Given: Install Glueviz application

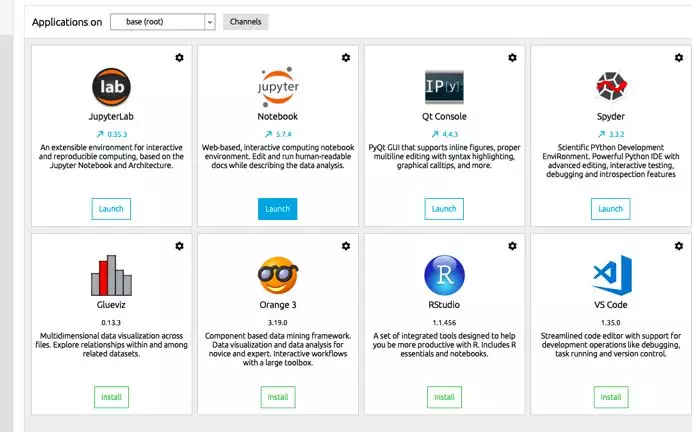Looking at the screenshot, I should (x=111, y=397).
